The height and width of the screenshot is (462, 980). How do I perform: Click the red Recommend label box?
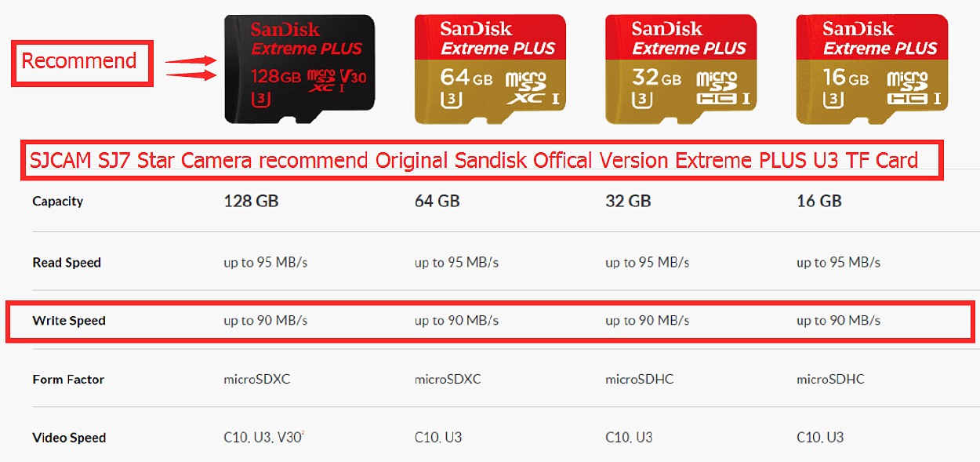pos(82,61)
